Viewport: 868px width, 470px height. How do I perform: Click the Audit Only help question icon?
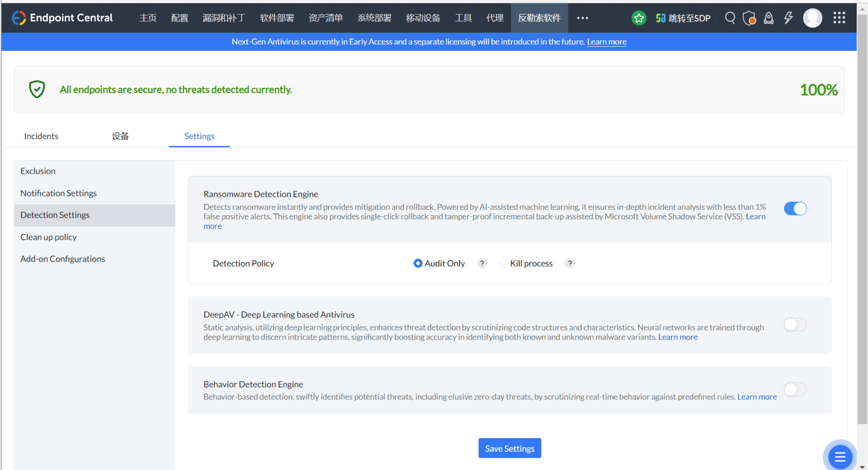tap(482, 263)
